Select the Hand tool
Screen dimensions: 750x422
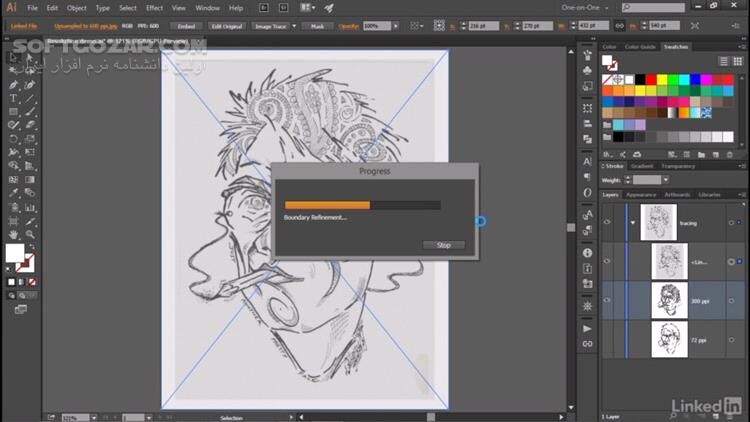coord(13,234)
